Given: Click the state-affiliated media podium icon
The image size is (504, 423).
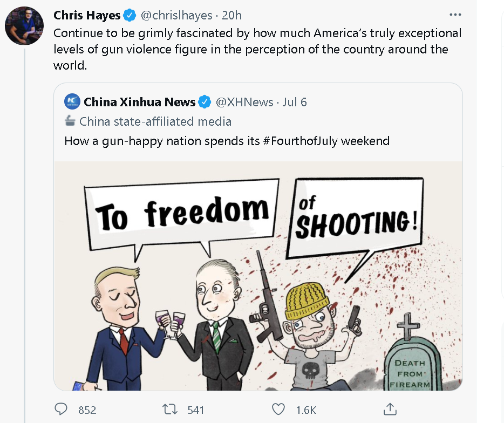Looking at the screenshot, I should point(70,121).
